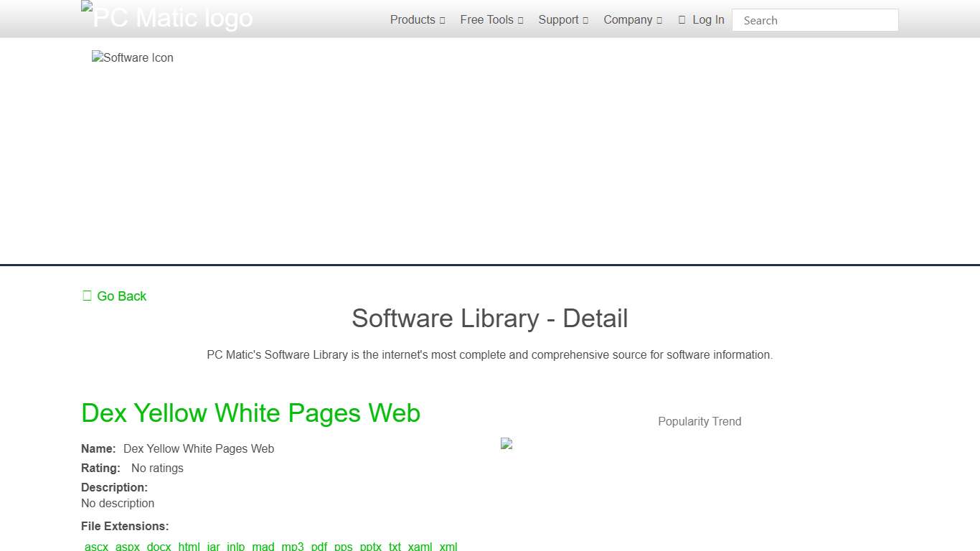
Task: Click the Go Back arrow icon
Action: (x=86, y=295)
